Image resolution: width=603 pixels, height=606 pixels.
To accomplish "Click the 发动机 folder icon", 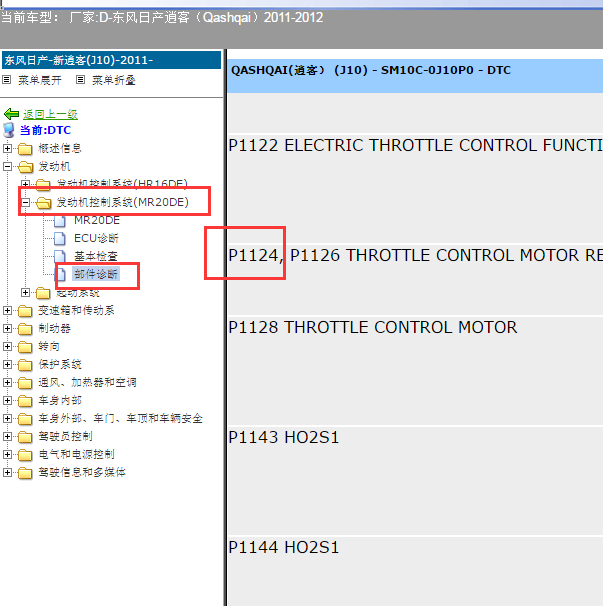I will click(x=25, y=167).
